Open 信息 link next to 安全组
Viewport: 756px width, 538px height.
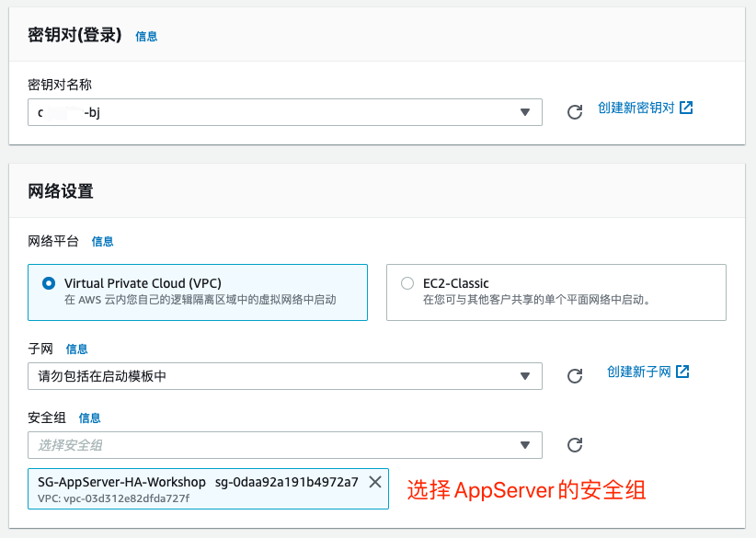[x=89, y=418]
